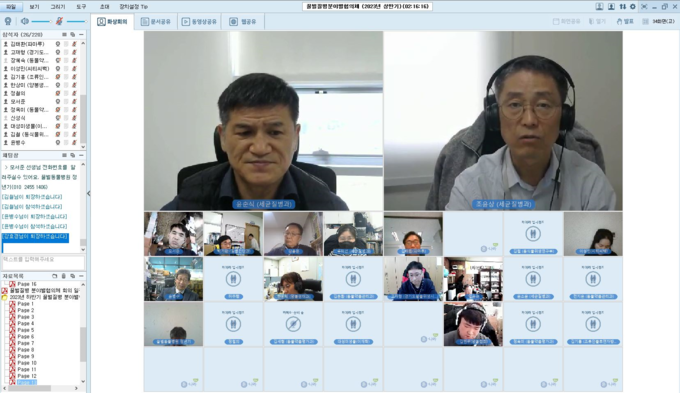Collapse the participants panel with minus button
Viewport: 680px width, 393px height.
point(81,34)
